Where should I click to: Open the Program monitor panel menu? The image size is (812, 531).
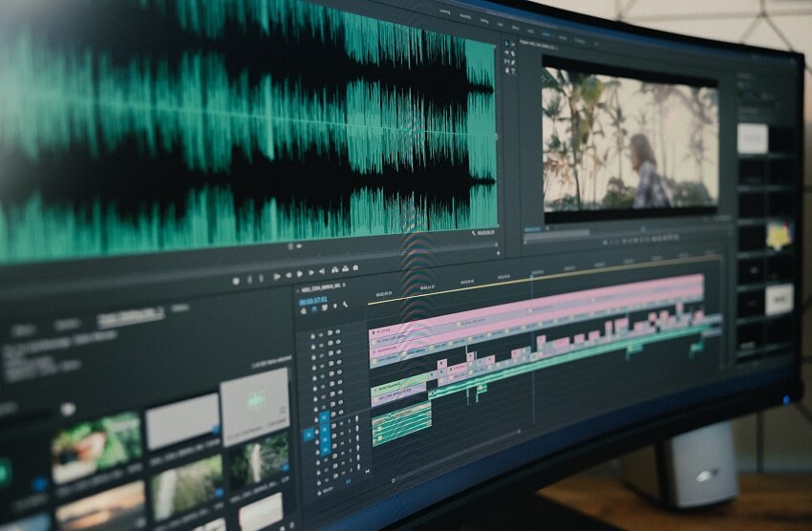557,48
